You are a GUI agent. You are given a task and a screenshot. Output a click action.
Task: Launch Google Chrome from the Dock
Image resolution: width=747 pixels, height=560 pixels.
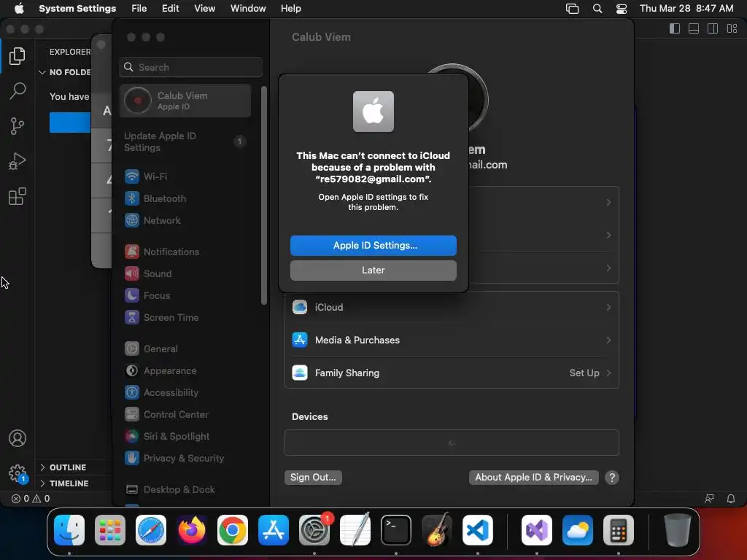tap(233, 530)
